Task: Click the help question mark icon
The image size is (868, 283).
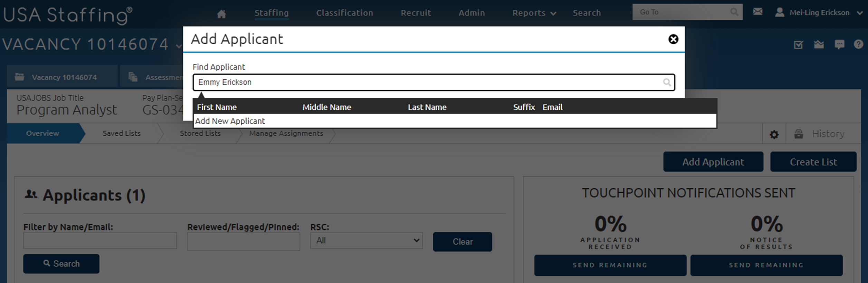Action: coord(858,44)
